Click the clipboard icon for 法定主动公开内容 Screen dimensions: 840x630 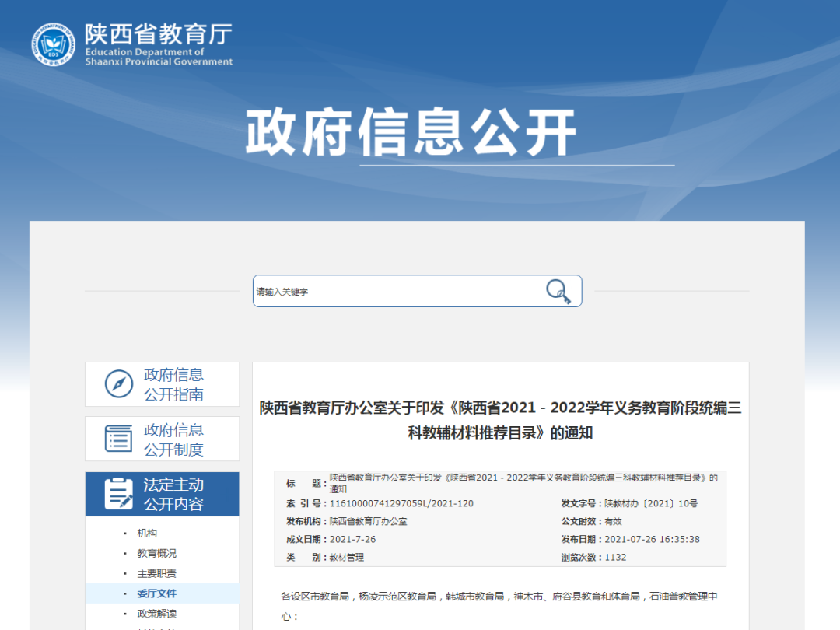[119, 494]
